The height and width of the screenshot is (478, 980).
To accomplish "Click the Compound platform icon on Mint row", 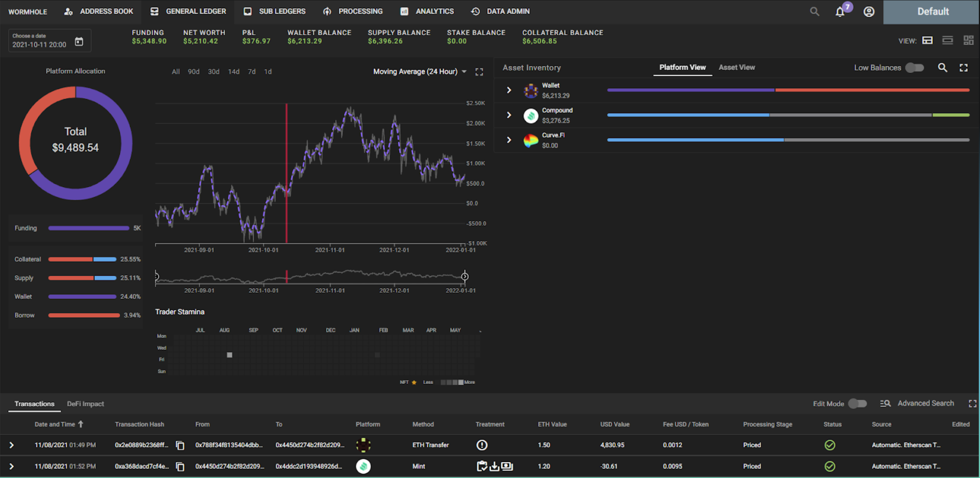I will (x=363, y=466).
